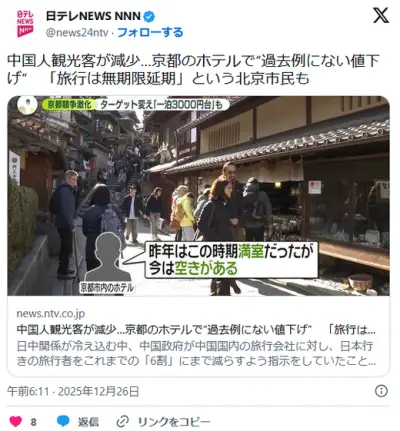This screenshot has width=400, height=431.
Task: Click the @news24ntv handle
Action: tap(77, 33)
